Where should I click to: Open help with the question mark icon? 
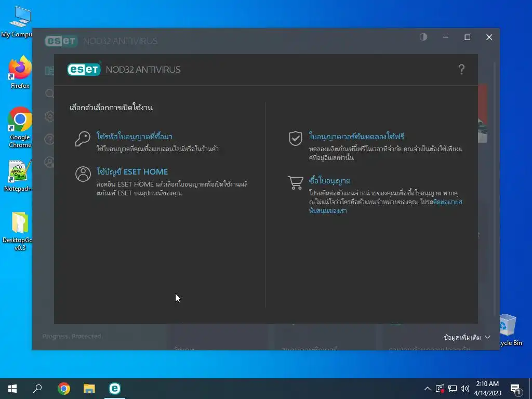coord(461,70)
